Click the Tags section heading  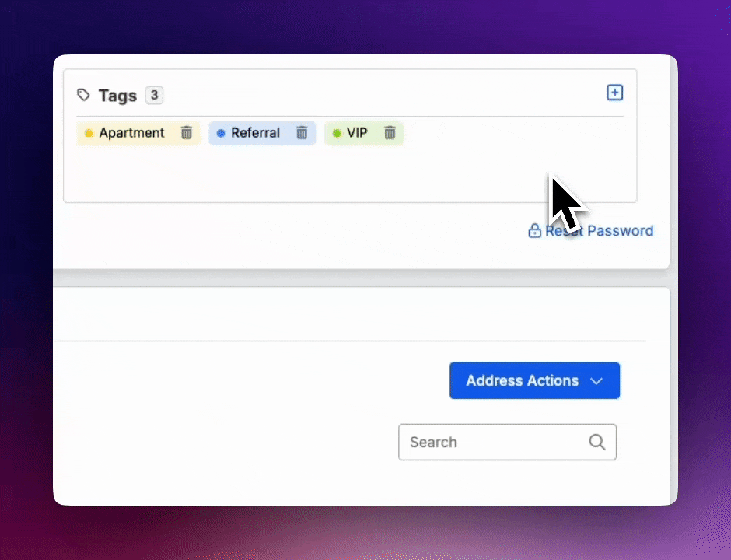tap(117, 96)
